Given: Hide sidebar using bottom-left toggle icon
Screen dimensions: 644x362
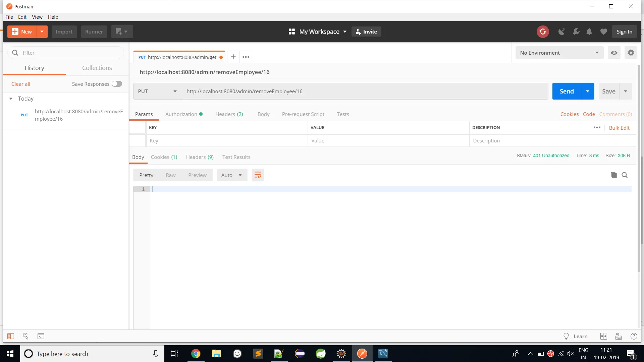Looking at the screenshot, I should click(x=11, y=336).
